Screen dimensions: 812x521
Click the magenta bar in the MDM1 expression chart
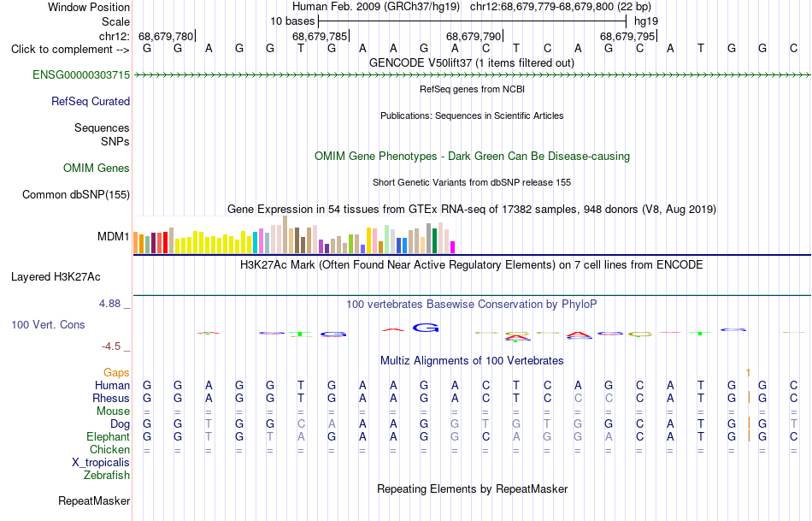453,247
